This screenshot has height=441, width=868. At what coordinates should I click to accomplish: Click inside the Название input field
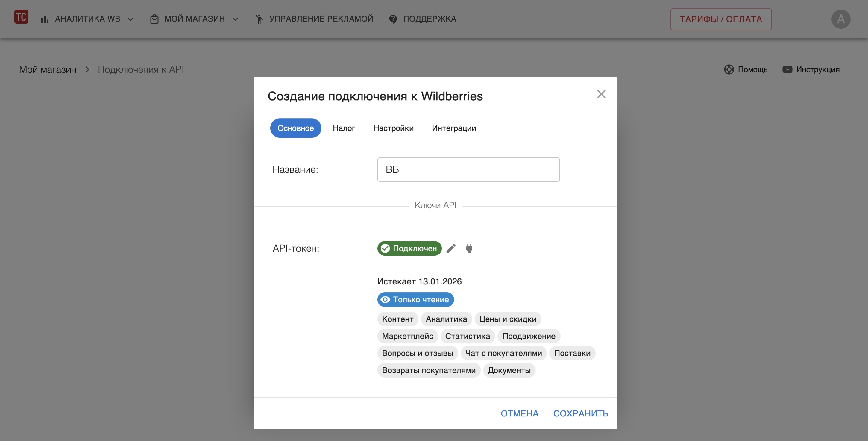point(468,169)
